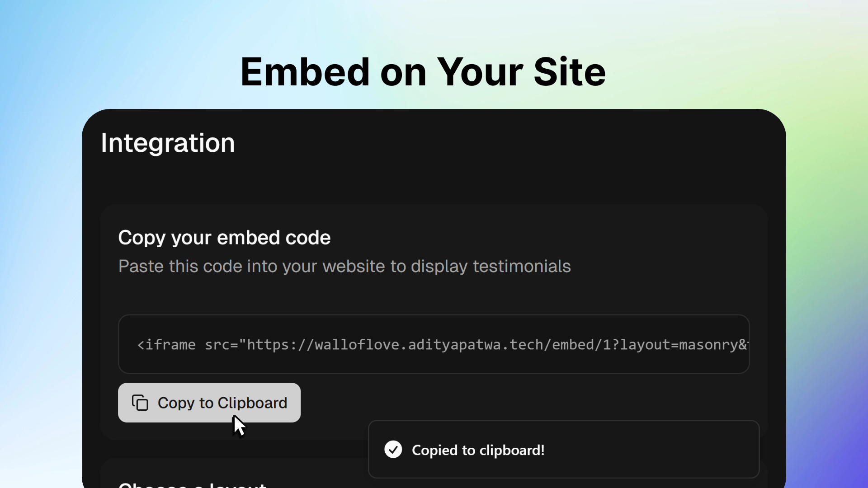The height and width of the screenshot is (488, 868).
Task: Click the Copy your embed code heading
Action: 224,238
